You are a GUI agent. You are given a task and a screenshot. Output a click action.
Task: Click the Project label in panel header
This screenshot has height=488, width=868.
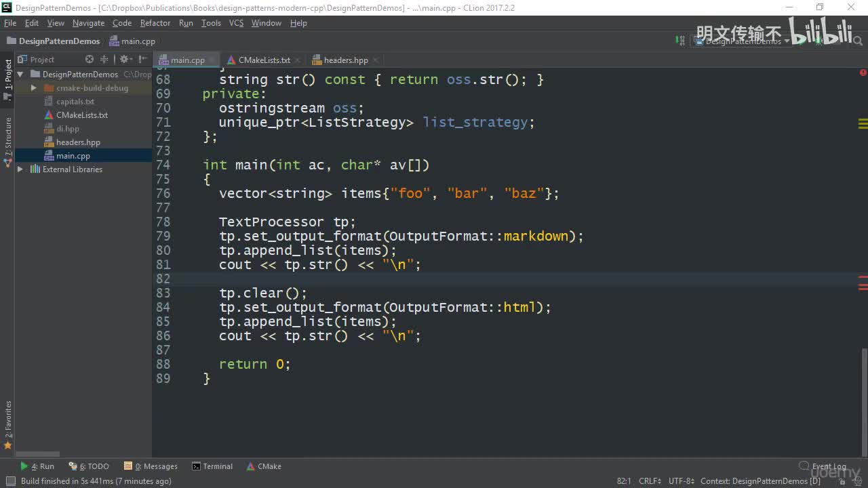(42, 60)
